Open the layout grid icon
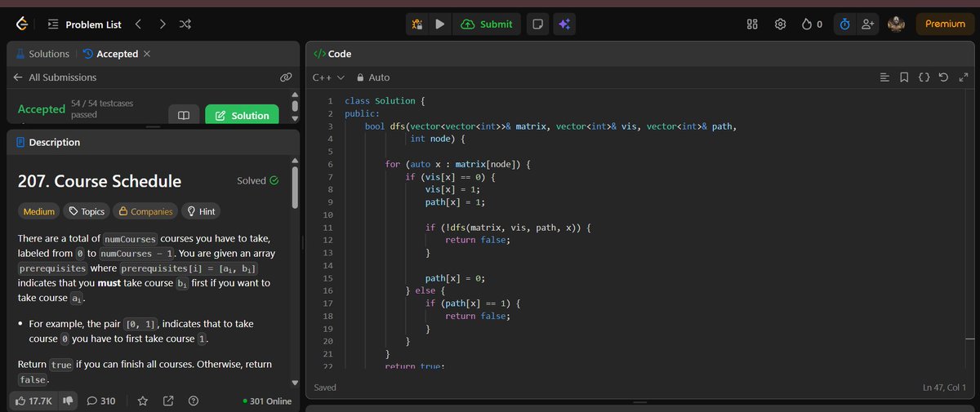The height and width of the screenshot is (412, 980). click(x=752, y=24)
